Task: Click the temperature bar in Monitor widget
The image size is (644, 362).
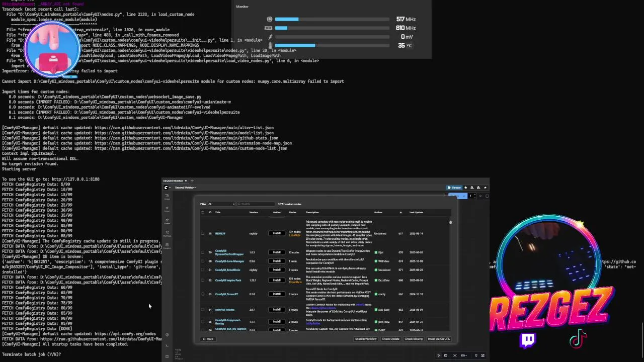Action: [332, 45]
